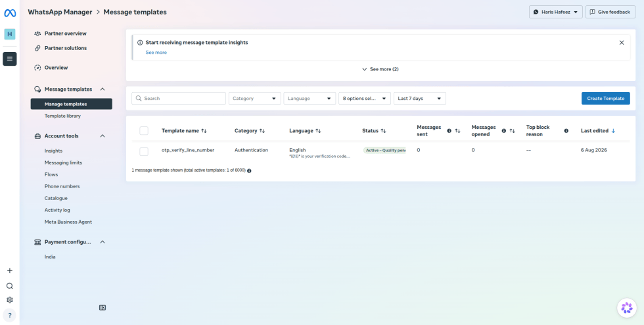Tick the otp_verify_line_number row checkbox
The image size is (644, 325).
coord(144,151)
